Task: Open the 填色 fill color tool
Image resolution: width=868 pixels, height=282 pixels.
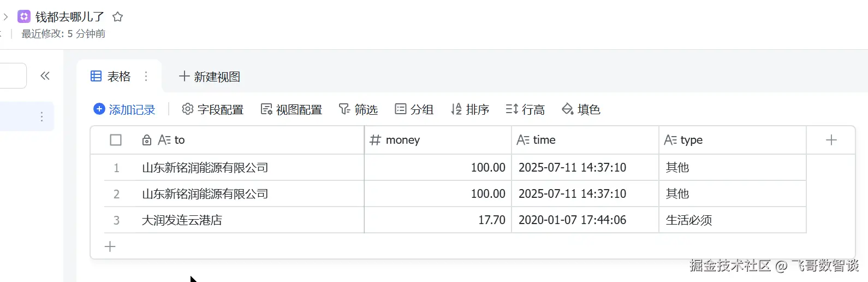Action: click(581, 109)
